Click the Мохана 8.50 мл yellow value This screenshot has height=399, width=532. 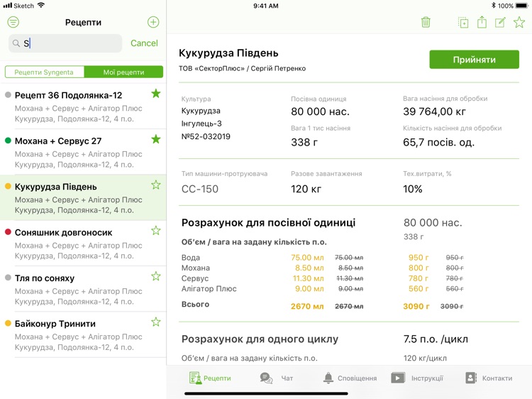point(309,268)
